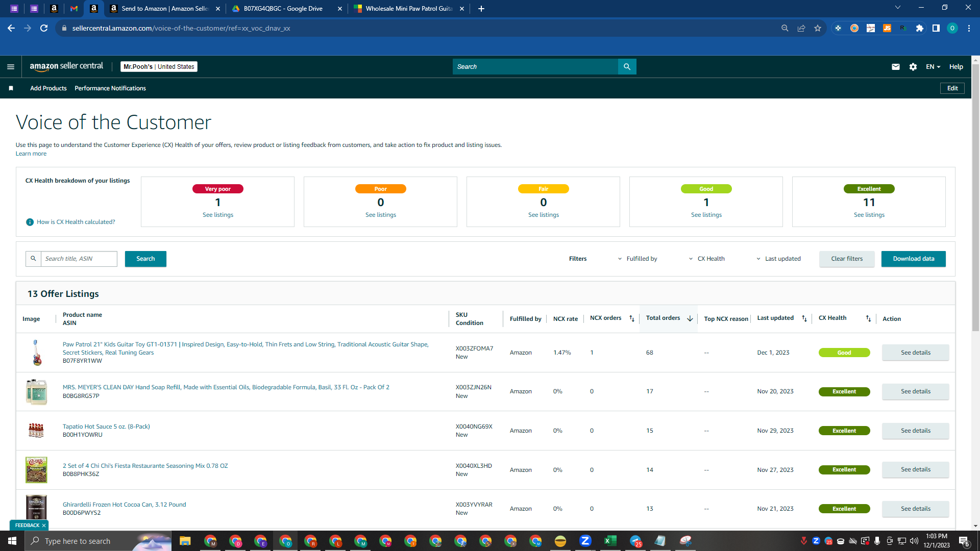Reload the page in the browser

pyautogui.click(x=44, y=28)
